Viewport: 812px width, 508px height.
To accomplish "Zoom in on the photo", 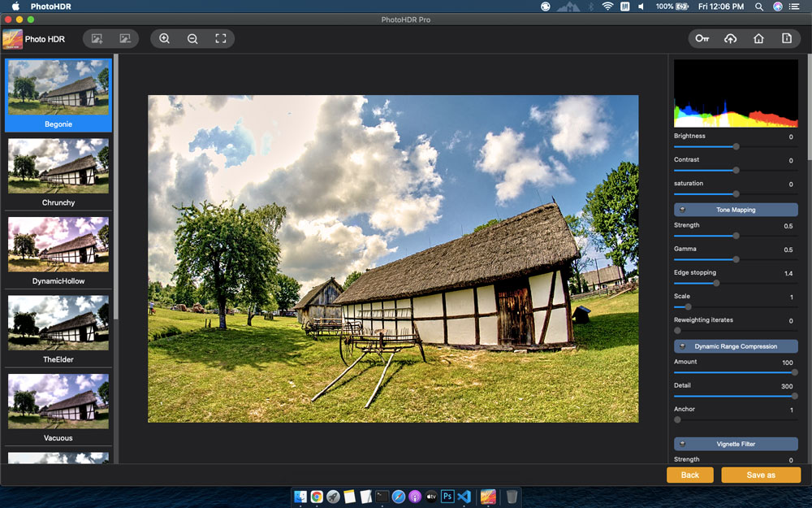I will pyautogui.click(x=164, y=38).
